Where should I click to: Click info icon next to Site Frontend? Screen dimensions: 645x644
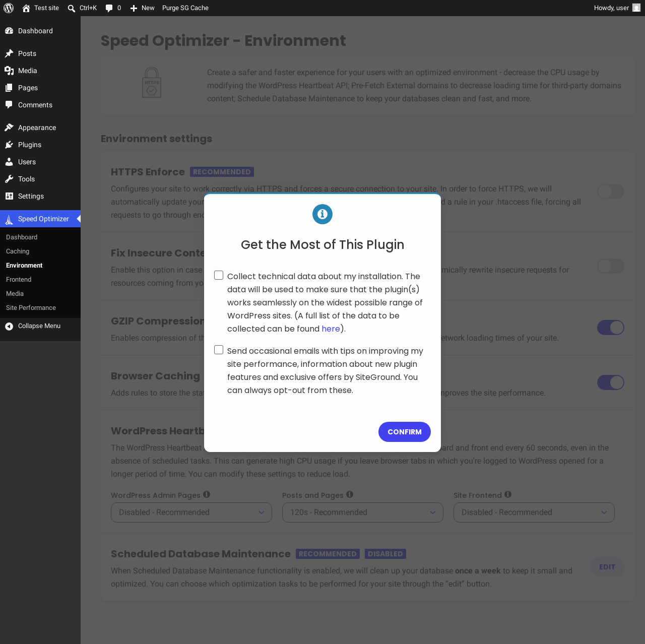pyautogui.click(x=508, y=495)
